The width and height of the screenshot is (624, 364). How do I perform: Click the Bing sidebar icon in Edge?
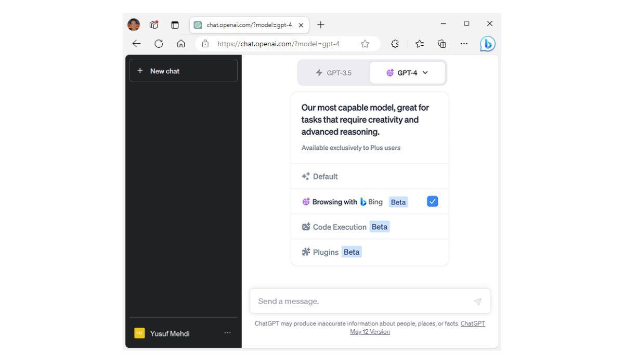(x=486, y=44)
